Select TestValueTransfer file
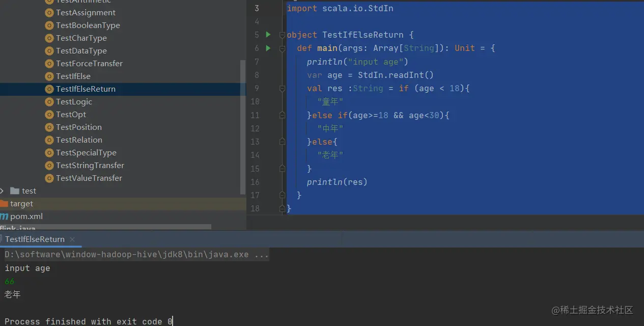This screenshot has width=644, height=326. [x=89, y=178]
